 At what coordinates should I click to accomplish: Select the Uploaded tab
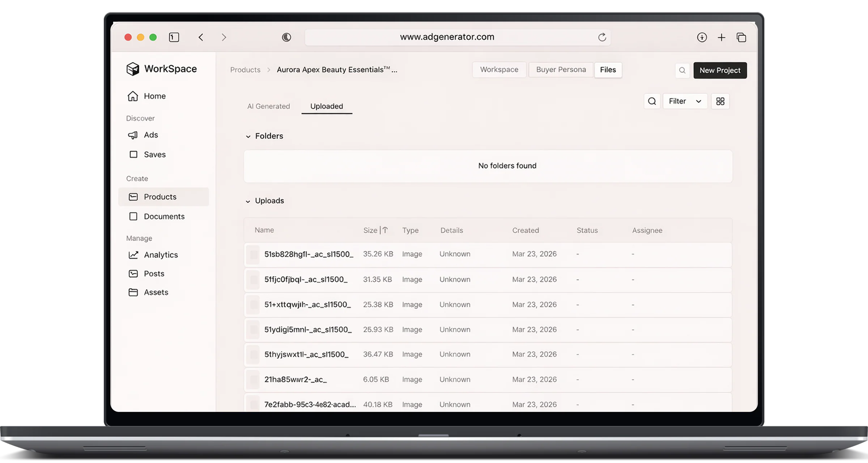(x=327, y=106)
